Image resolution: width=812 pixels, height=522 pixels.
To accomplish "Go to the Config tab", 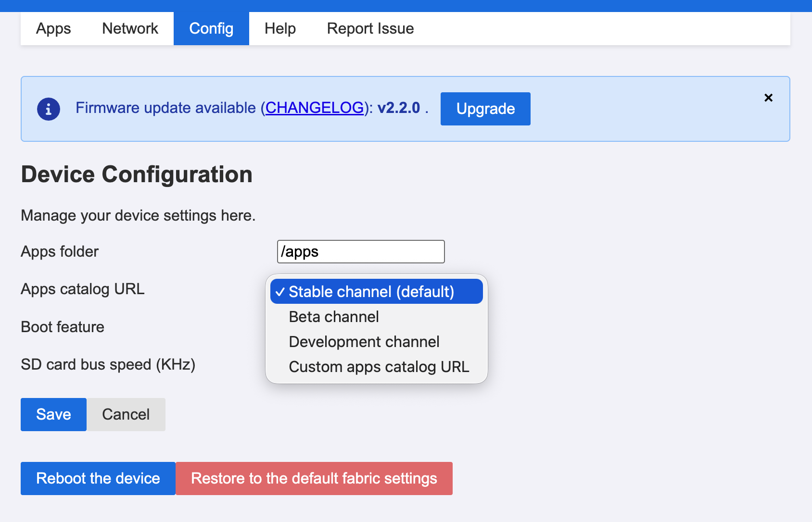I will coord(211,28).
